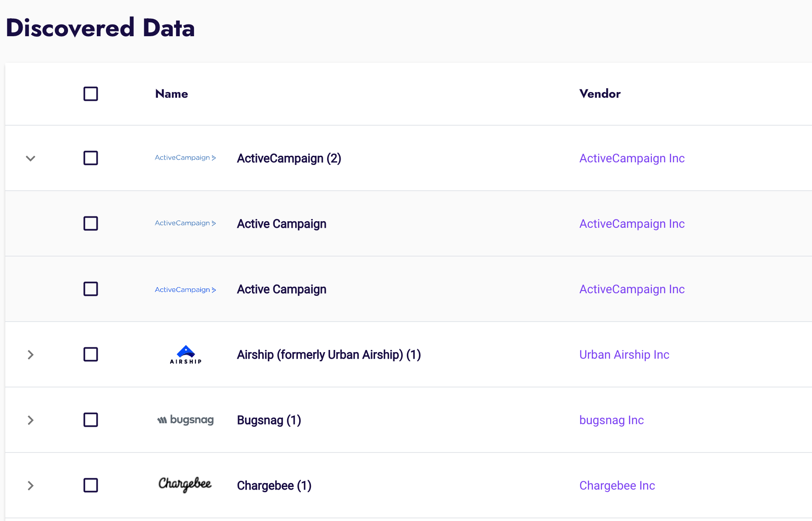Click the Discovered Data page heading
The width and height of the screenshot is (812, 521).
point(100,28)
